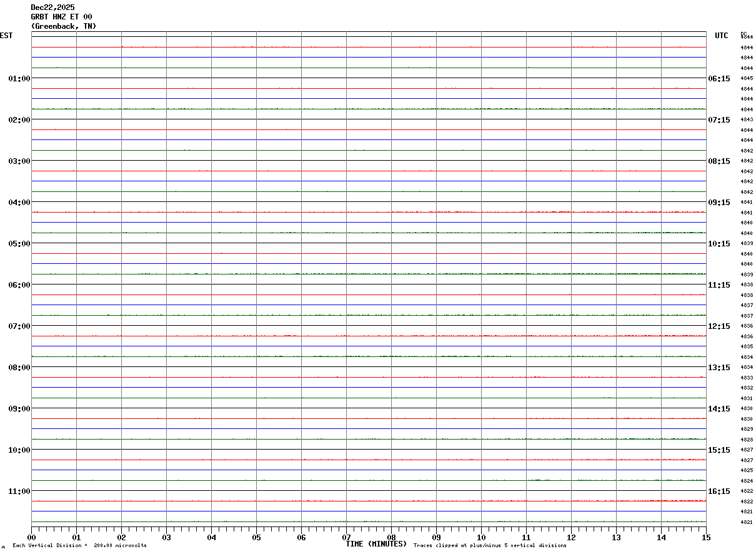Select the 07:00 EST time label
The image size is (756, 554).
pos(19,326)
